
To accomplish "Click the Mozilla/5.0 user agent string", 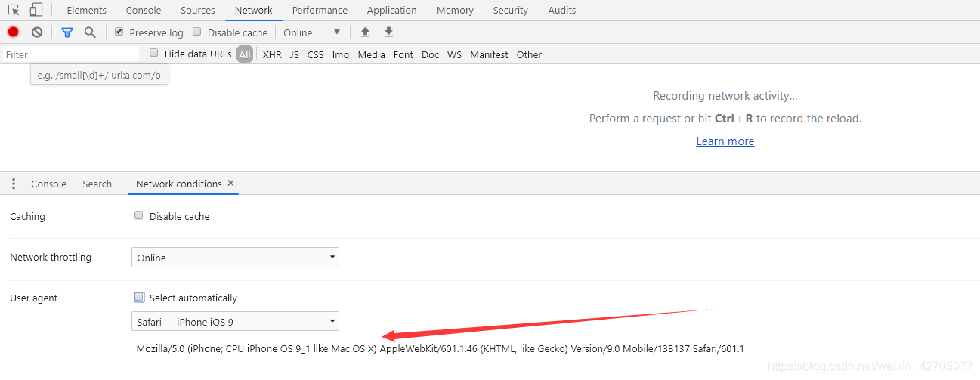I will click(441, 348).
